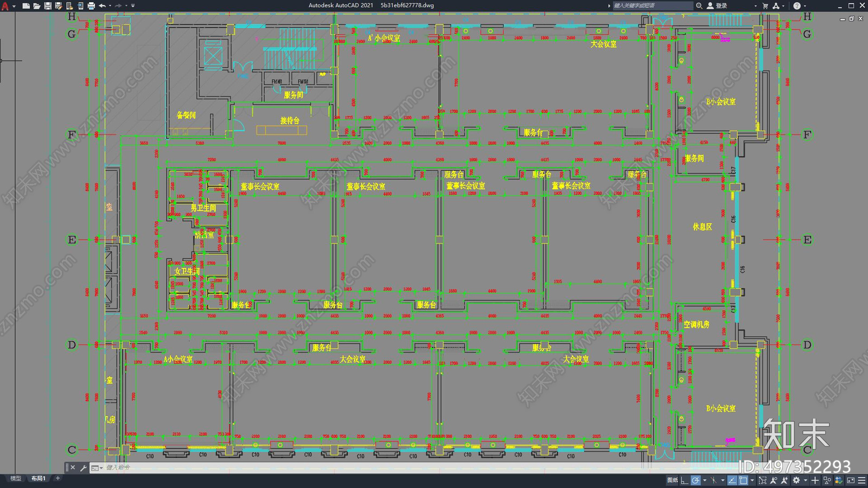Open the sign-in dropdown arrow

755,5
